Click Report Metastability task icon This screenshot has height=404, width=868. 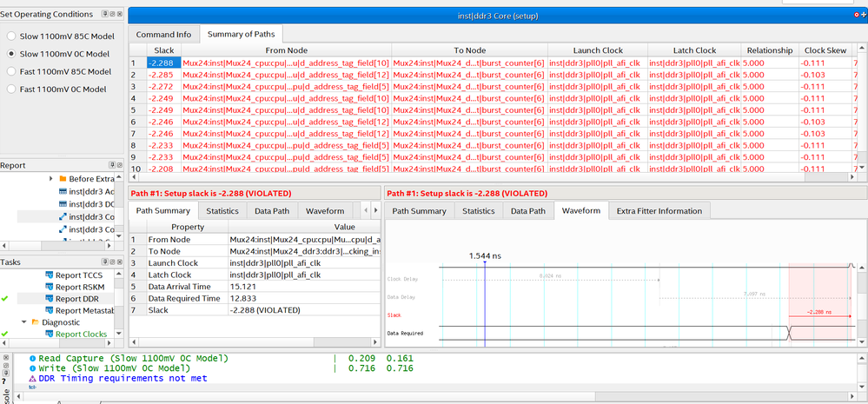pyautogui.click(x=50, y=310)
